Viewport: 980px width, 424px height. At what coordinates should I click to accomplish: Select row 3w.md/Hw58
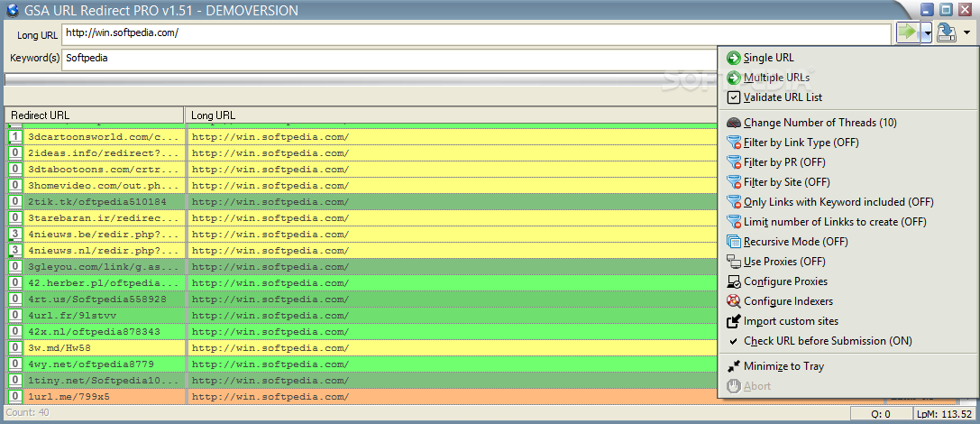click(x=362, y=348)
